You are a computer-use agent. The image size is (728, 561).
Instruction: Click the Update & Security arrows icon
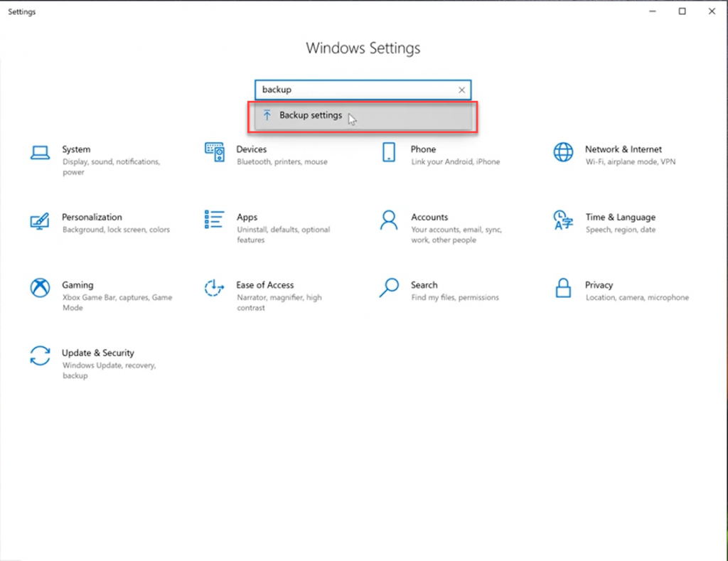[x=40, y=356]
